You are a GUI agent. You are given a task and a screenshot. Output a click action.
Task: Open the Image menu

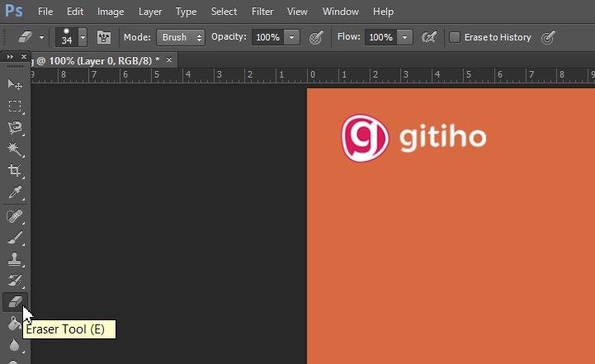111,12
